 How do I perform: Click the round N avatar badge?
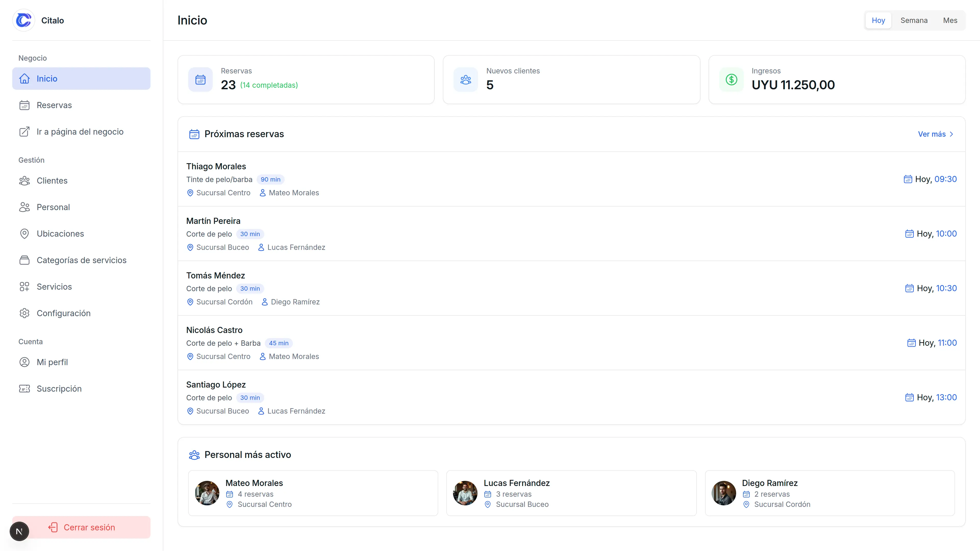(x=19, y=531)
